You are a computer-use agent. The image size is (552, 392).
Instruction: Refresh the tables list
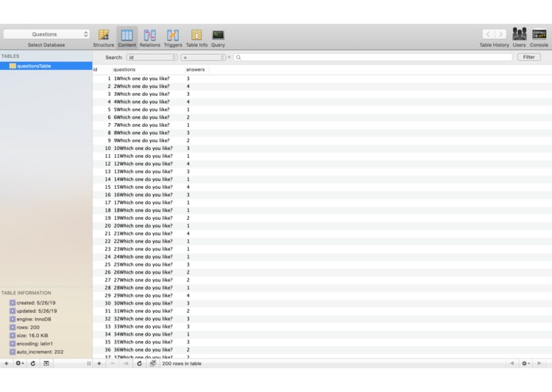point(33,363)
